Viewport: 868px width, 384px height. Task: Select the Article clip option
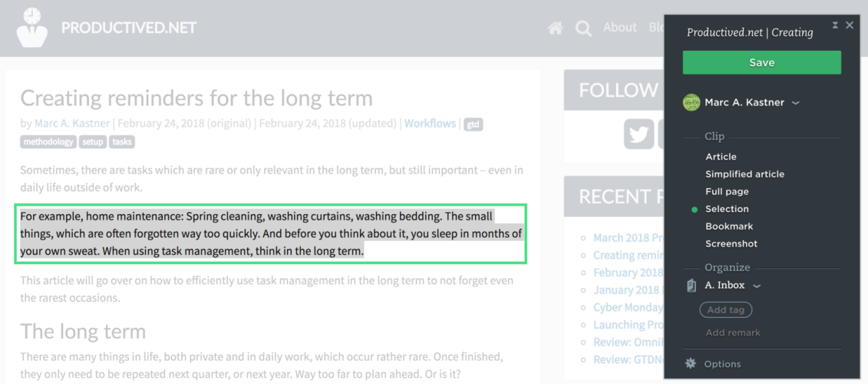[x=721, y=157]
